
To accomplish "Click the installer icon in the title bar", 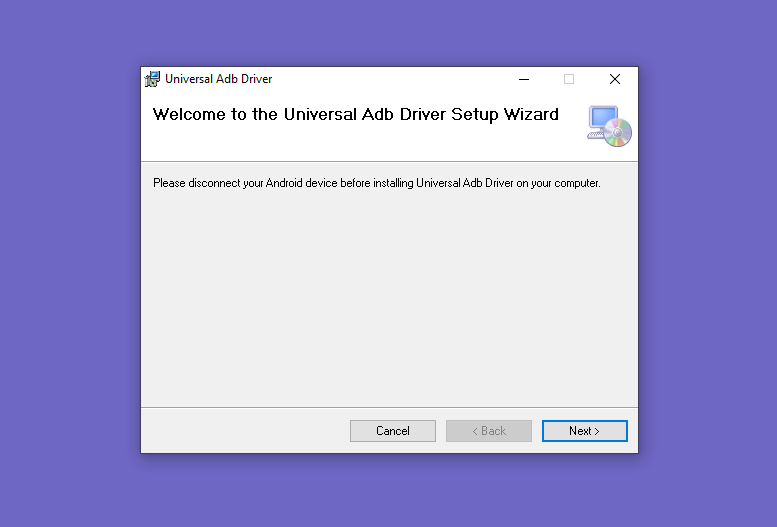I will pyautogui.click(x=152, y=79).
